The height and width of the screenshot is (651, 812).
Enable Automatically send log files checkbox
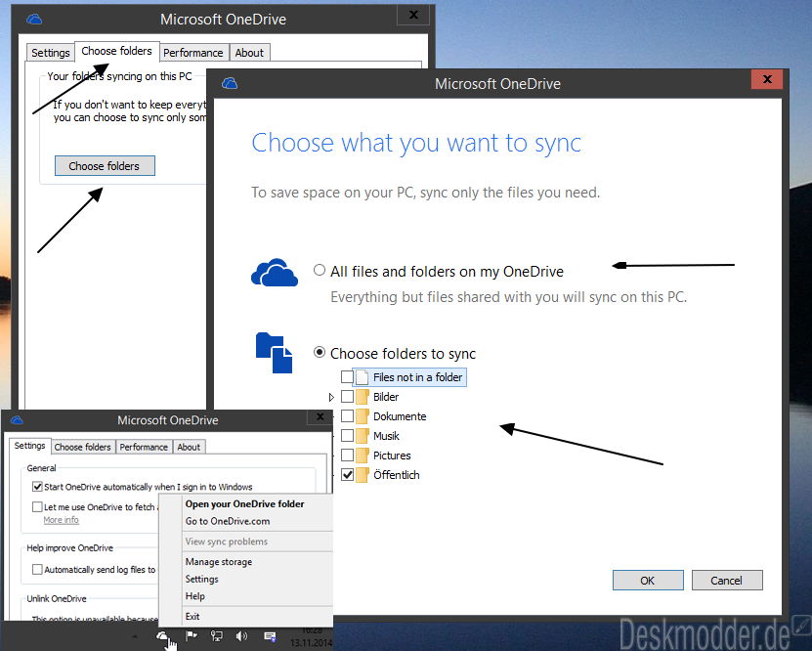pyautogui.click(x=37, y=569)
